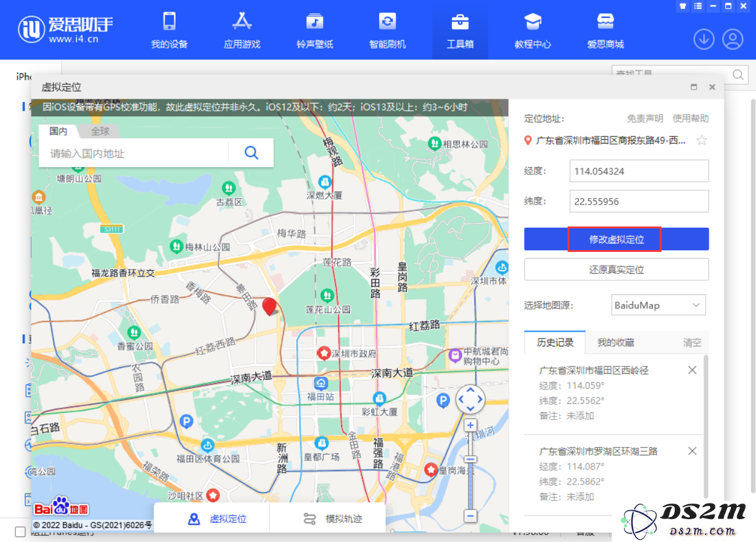This screenshot has height=542, width=756.
Task: Click the 相思林公园 park marker
Action: tap(434, 144)
